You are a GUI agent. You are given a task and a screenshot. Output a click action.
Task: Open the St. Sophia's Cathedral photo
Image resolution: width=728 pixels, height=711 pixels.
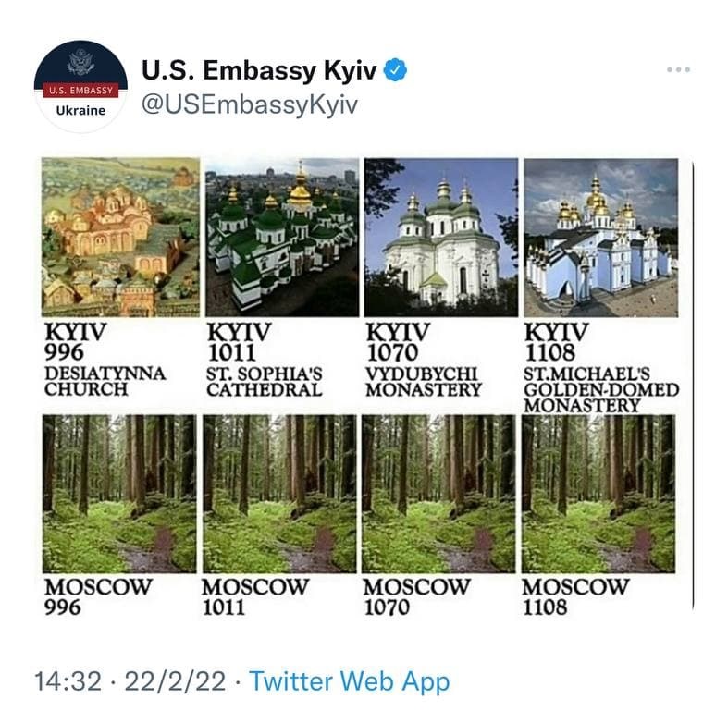[282, 238]
